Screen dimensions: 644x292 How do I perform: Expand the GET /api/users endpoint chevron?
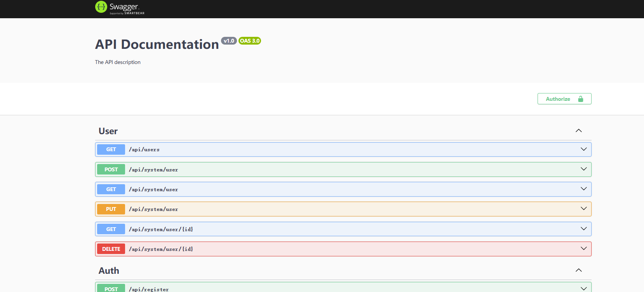(583, 149)
